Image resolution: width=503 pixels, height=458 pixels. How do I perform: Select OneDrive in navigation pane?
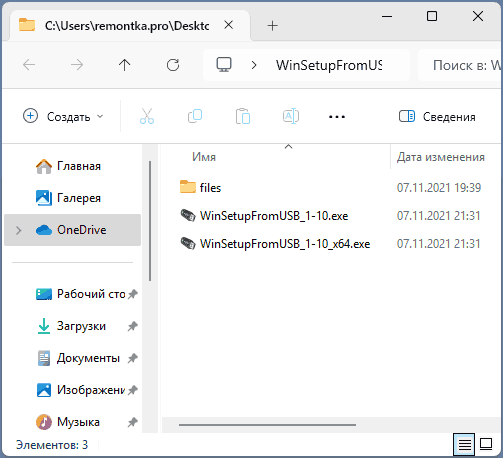pyautogui.click(x=73, y=230)
